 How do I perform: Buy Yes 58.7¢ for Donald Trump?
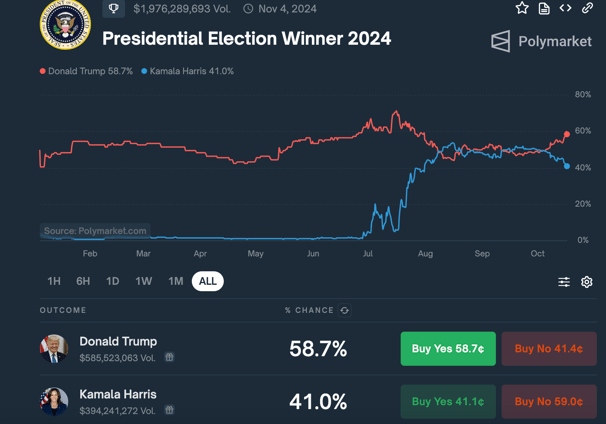(448, 349)
